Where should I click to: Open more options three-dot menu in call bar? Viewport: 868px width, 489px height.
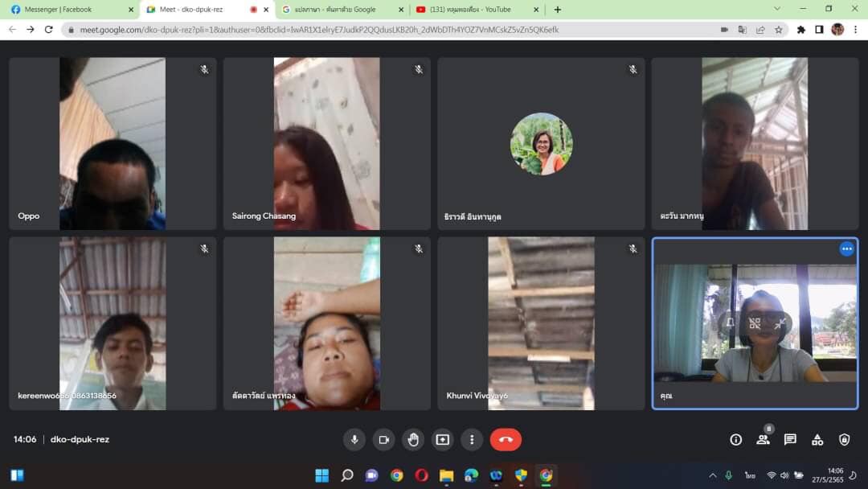point(472,439)
